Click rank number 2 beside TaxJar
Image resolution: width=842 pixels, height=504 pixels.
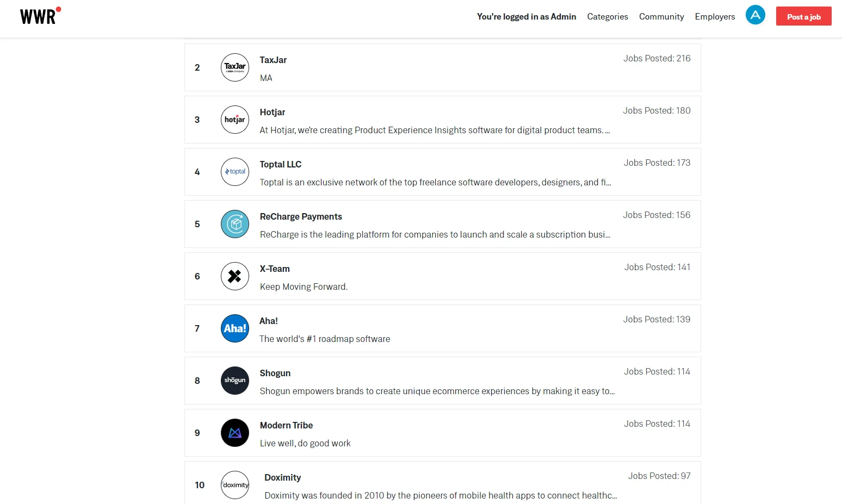pos(197,67)
